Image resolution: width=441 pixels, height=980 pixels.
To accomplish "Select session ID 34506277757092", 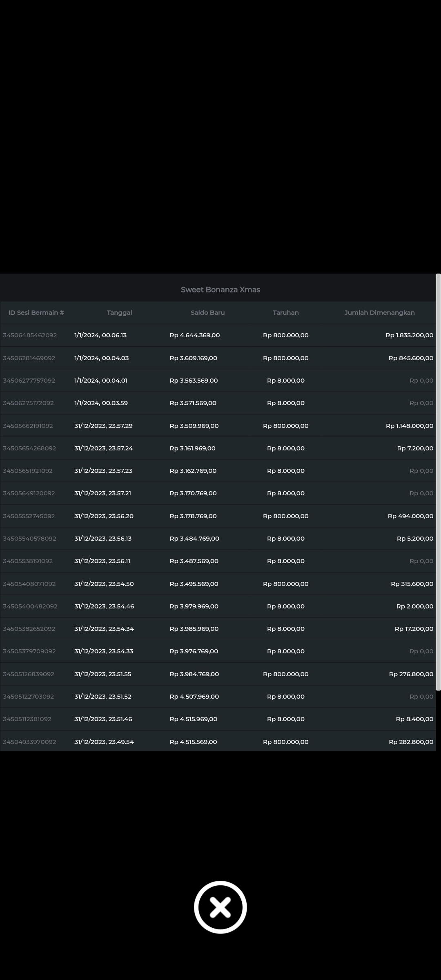I will (29, 381).
